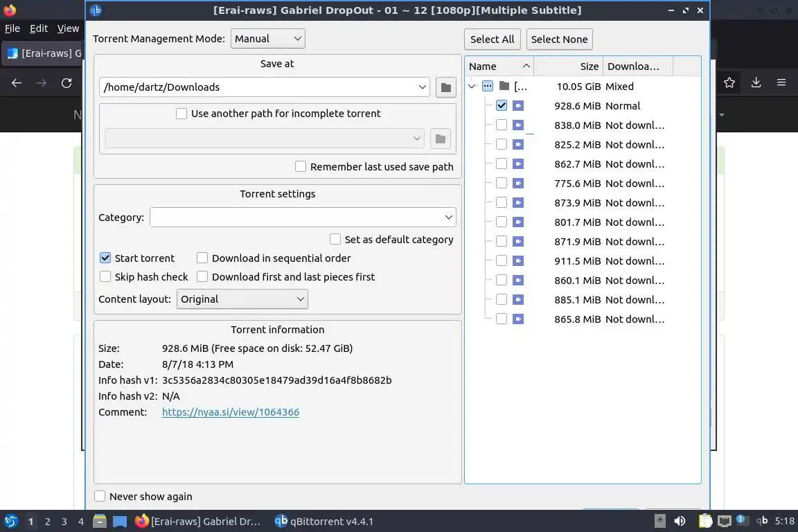Open the start menu launcher icon
798x532 pixels.
[x=11, y=521]
